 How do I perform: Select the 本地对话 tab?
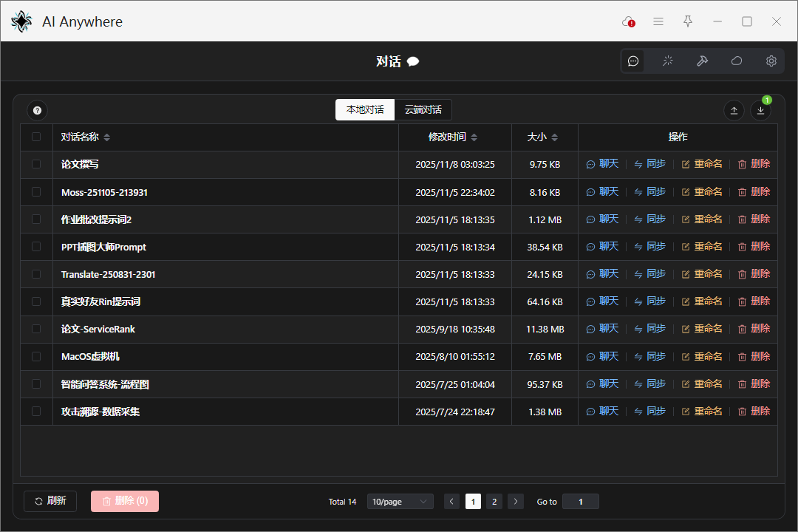(x=365, y=110)
